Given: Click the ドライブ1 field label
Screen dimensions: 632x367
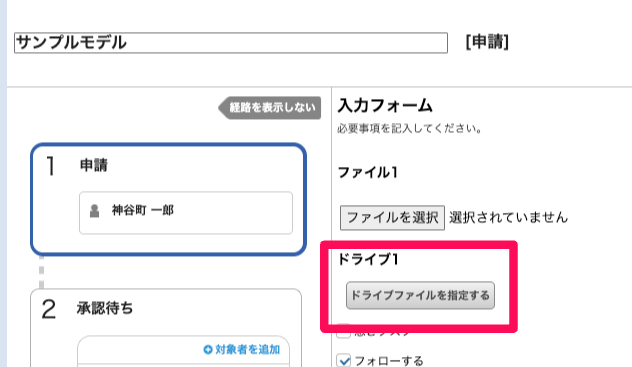Looking at the screenshot, I should pyautogui.click(x=368, y=259).
